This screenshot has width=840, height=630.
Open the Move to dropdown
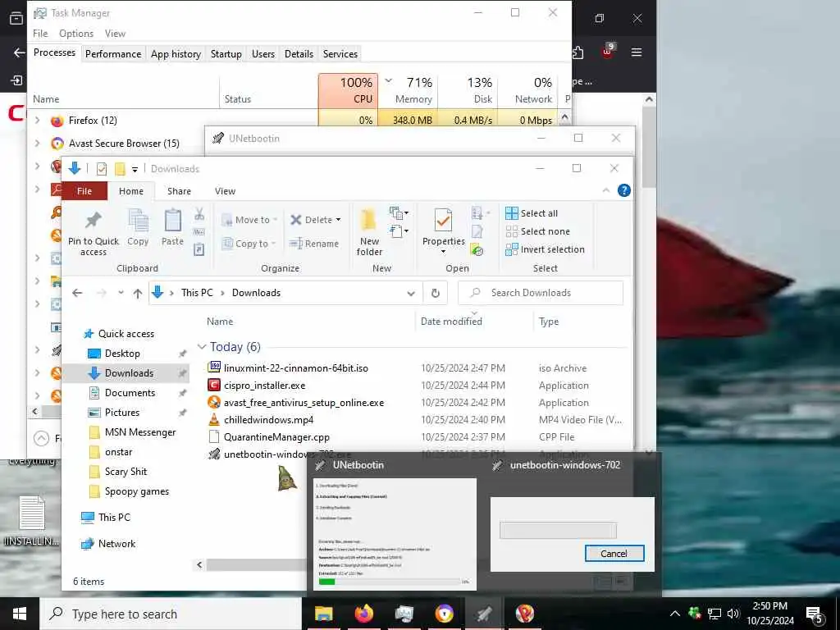(x=249, y=220)
